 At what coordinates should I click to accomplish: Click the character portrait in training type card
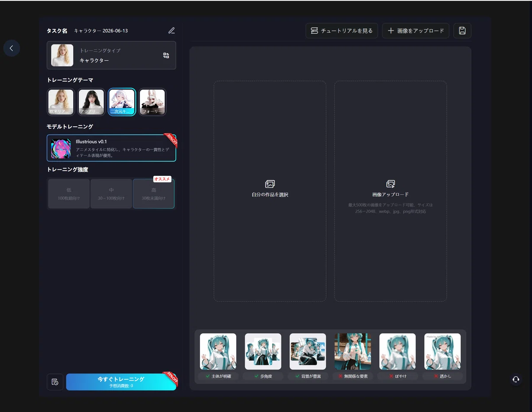click(62, 55)
